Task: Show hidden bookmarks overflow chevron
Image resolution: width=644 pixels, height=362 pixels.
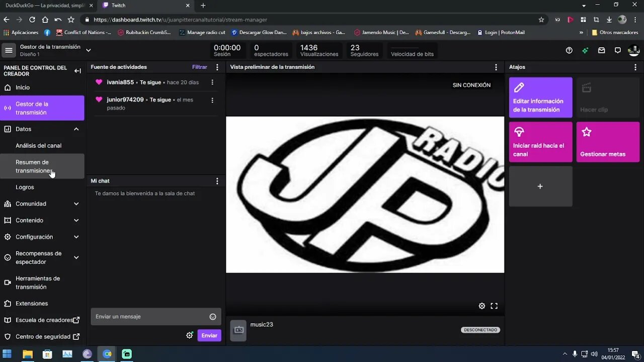Action: click(x=581, y=32)
